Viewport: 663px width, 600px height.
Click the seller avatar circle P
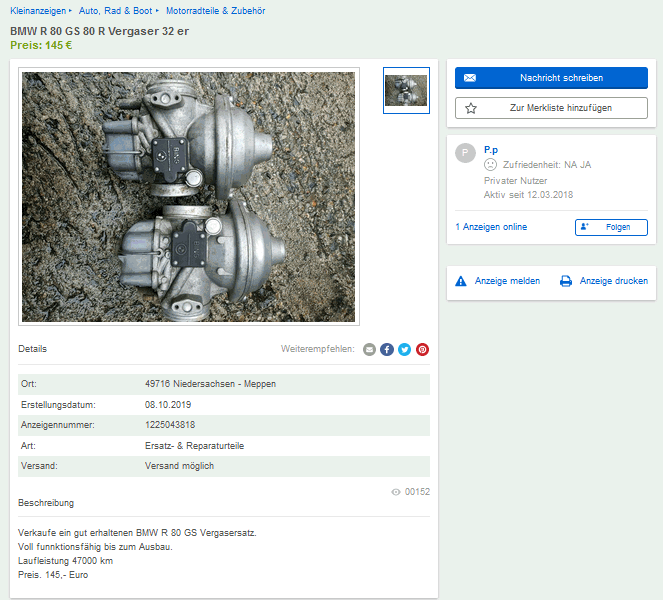pyautogui.click(x=465, y=153)
